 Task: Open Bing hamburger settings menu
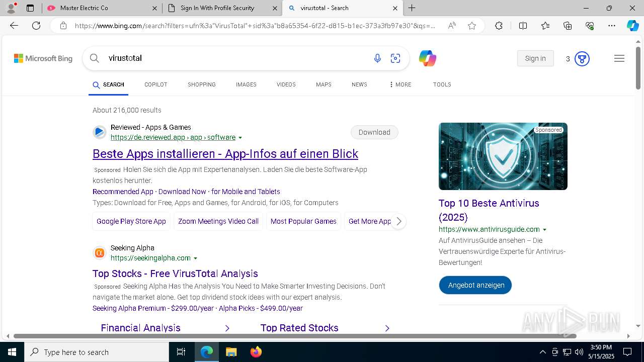pyautogui.click(x=619, y=58)
